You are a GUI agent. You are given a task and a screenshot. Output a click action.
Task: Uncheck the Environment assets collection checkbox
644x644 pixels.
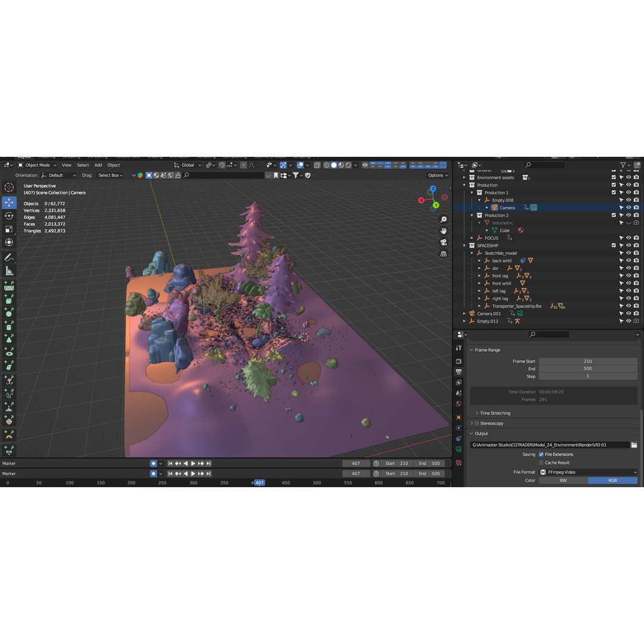[x=614, y=178]
